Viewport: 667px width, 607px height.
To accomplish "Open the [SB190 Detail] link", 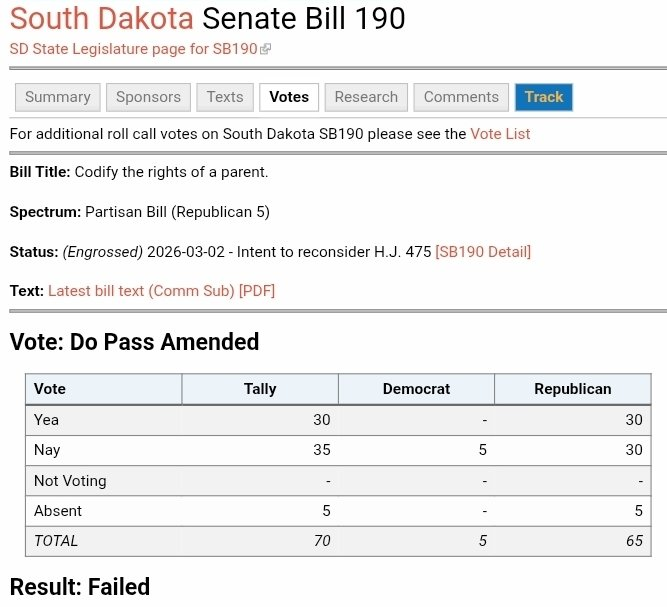I will pos(483,251).
